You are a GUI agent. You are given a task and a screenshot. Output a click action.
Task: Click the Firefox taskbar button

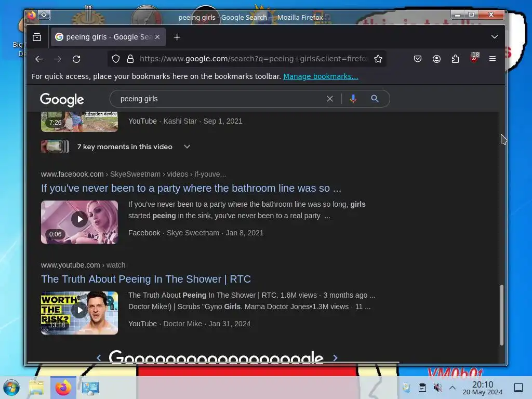tap(63, 388)
